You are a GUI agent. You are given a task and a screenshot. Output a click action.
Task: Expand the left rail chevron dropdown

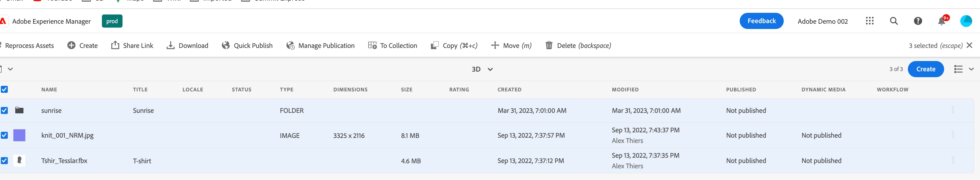coord(10,69)
